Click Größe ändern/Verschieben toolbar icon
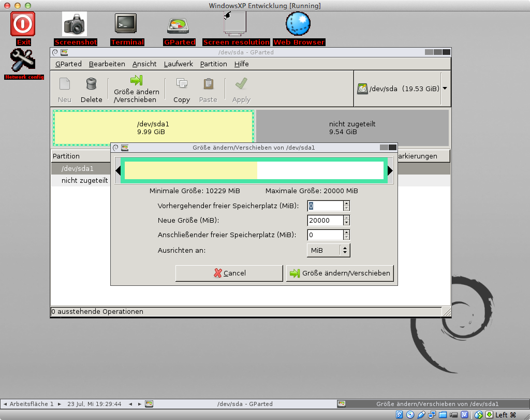Viewport: 530px width, 420px height. point(137,80)
